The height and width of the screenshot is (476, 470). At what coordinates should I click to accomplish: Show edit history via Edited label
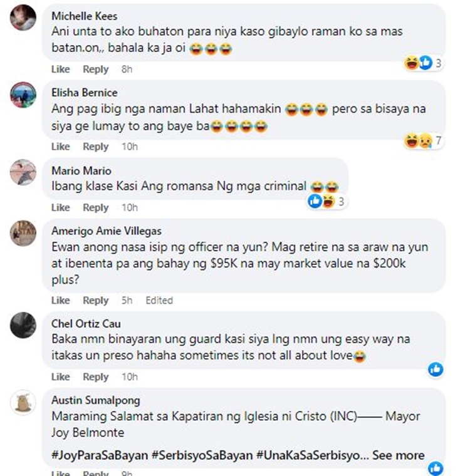[x=159, y=301]
